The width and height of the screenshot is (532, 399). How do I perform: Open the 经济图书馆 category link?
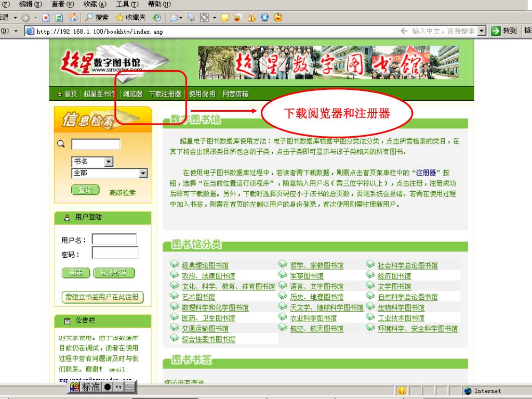394,276
